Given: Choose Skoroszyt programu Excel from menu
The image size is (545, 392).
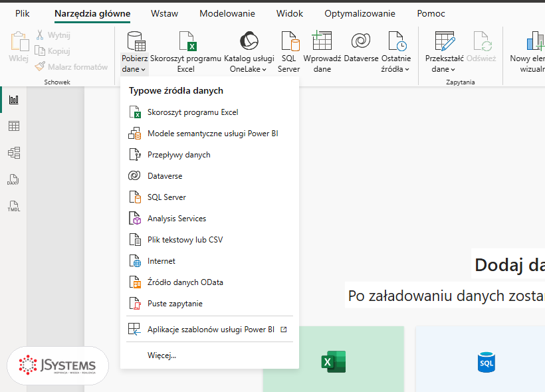Looking at the screenshot, I should click(x=209, y=112).
